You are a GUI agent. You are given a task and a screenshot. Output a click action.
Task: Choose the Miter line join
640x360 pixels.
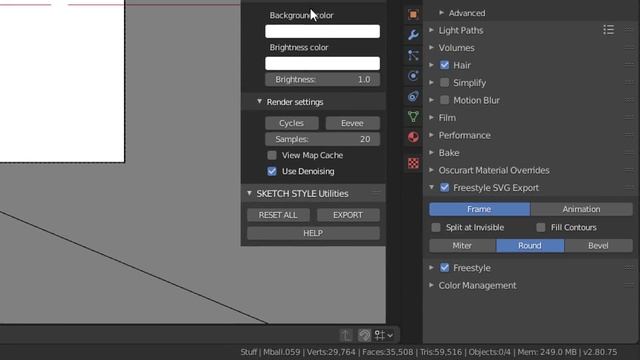point(462,246)
